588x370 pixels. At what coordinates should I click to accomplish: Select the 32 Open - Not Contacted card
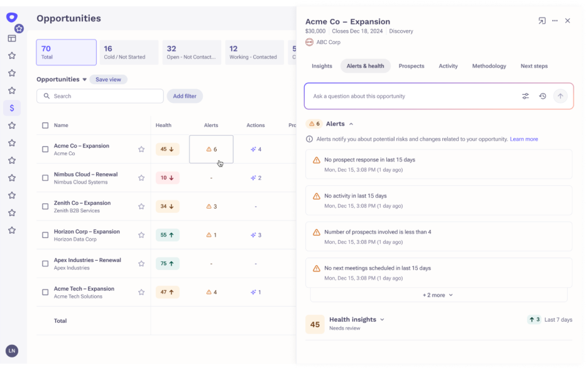(x=192, y=53)
